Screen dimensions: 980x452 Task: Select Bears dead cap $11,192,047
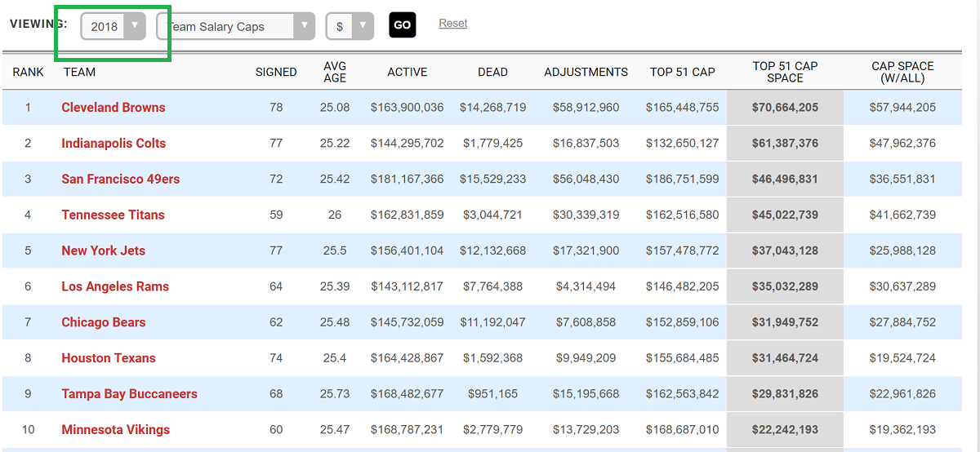(x=492, y=322)
